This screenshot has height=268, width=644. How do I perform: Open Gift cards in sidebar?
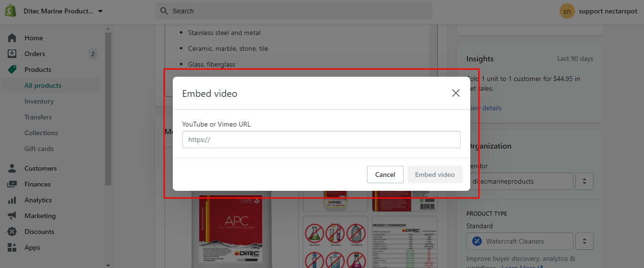(x=39, y=149)
